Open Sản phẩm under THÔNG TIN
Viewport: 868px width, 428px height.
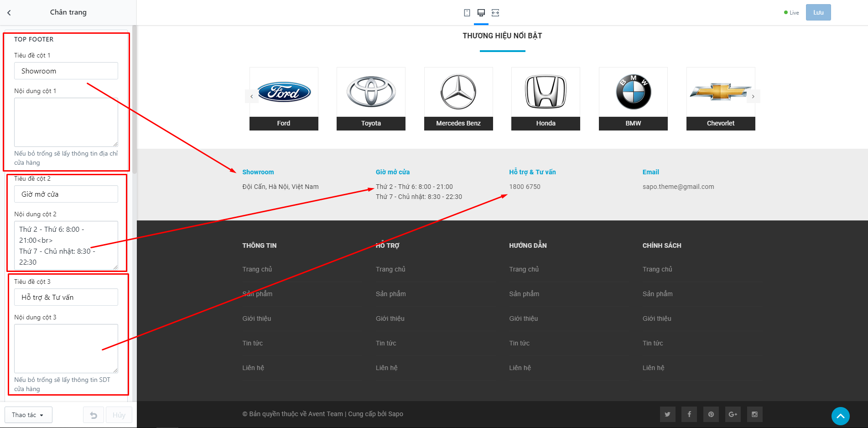(258, 294)
